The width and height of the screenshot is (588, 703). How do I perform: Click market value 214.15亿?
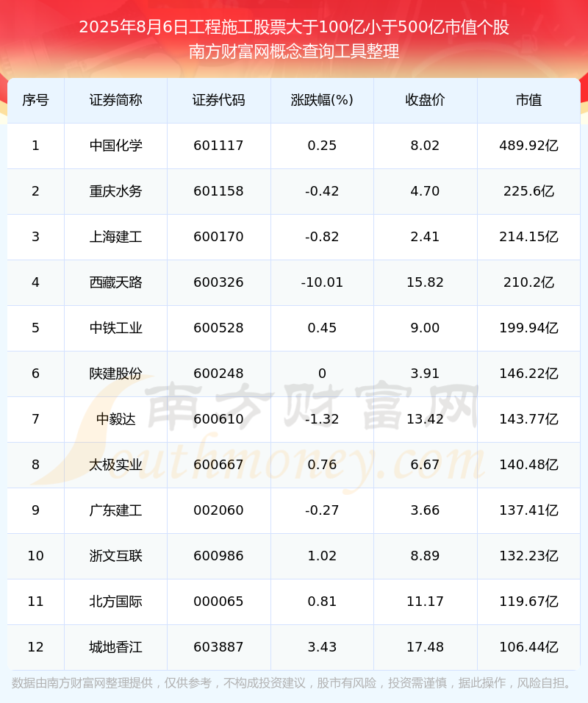(529, 237)
